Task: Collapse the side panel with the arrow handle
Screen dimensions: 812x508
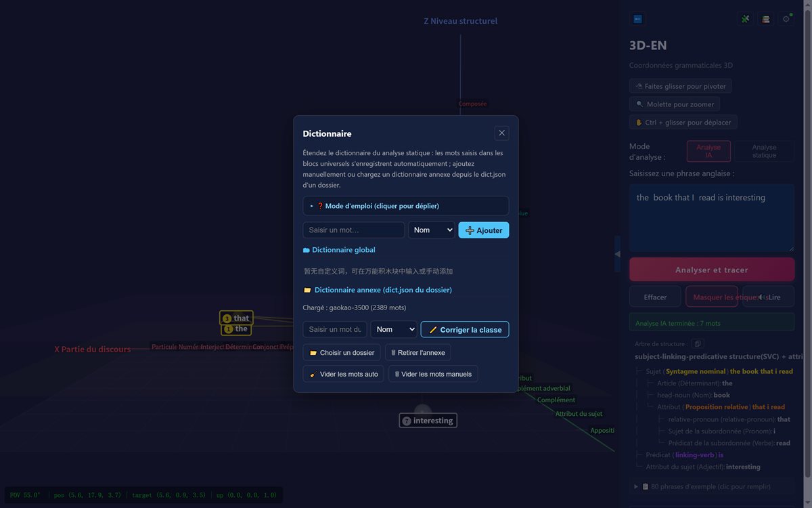Action: coord(617,254)
